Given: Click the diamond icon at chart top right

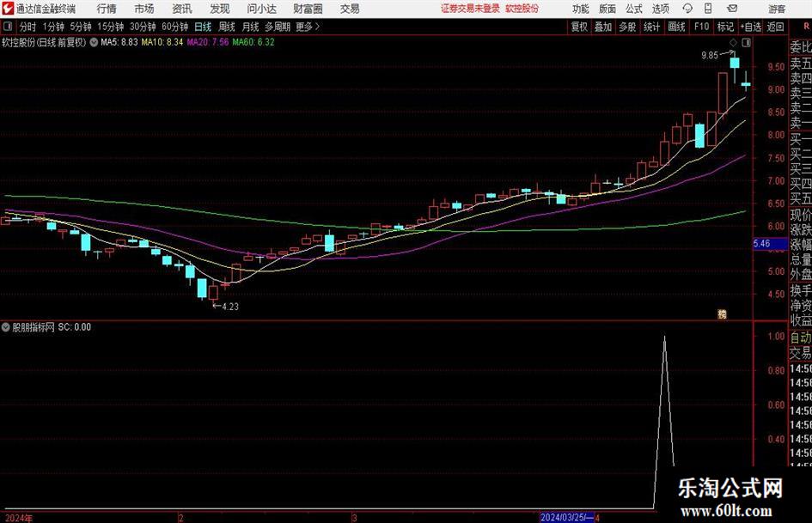Looking at the screenshot, I should [733, 43].
